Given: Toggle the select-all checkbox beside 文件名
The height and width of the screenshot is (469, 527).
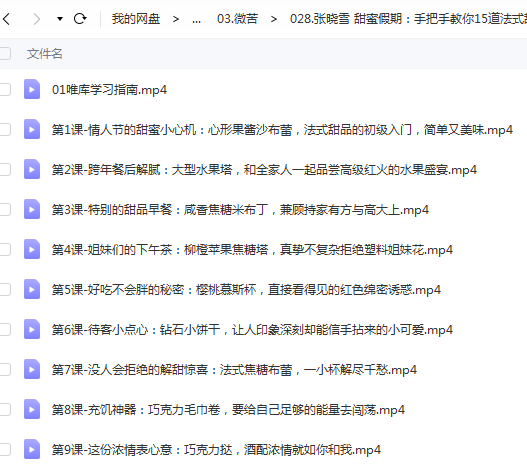Looking at the screenshot, I should 5,53.
